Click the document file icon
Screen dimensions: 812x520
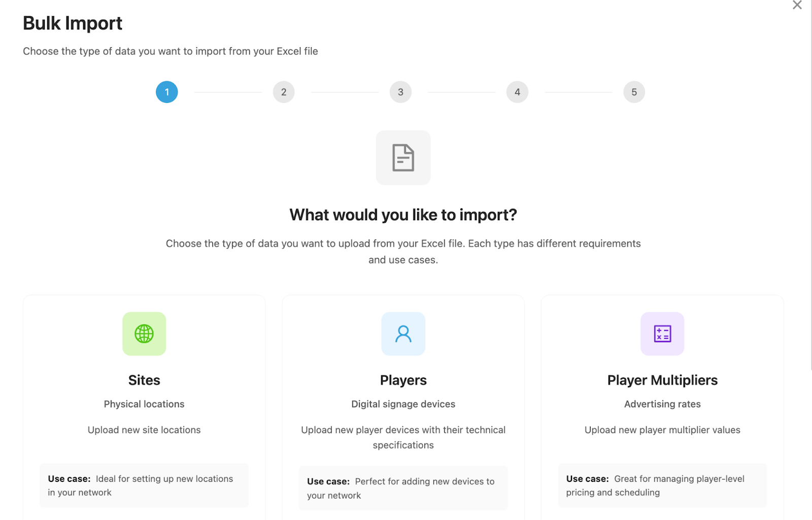(403, 158)
